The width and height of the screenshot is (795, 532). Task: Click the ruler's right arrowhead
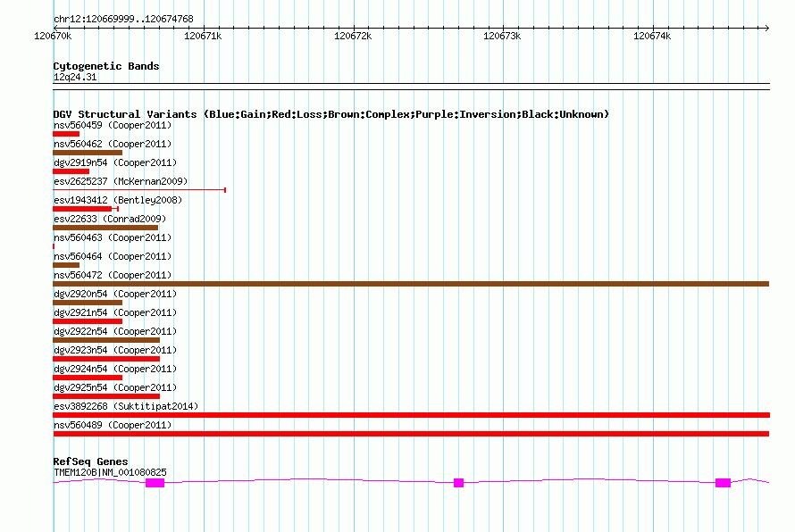(x=767, y=28)
